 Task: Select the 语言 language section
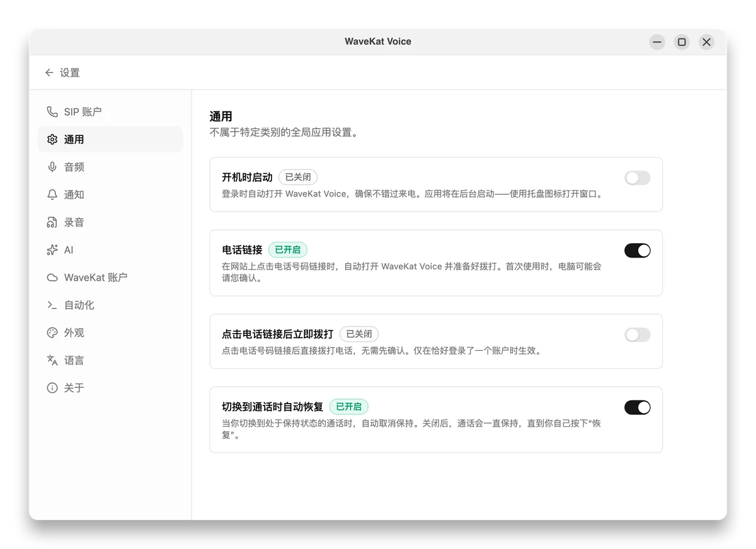110,361
